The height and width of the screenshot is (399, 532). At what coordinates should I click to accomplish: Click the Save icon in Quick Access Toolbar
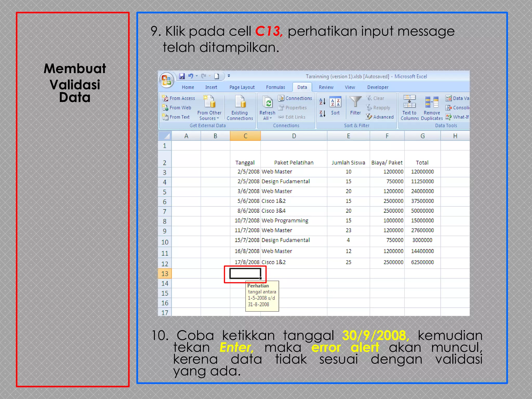coord(182,76)
